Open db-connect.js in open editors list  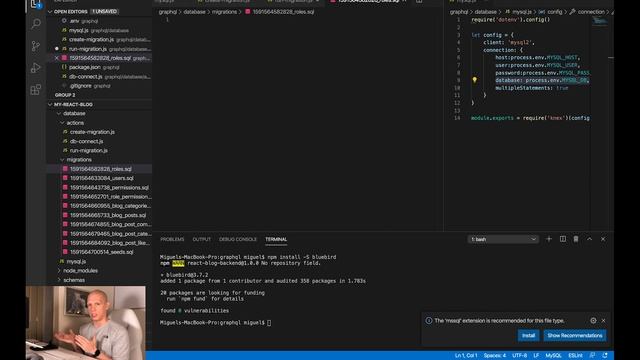[100, 77]
